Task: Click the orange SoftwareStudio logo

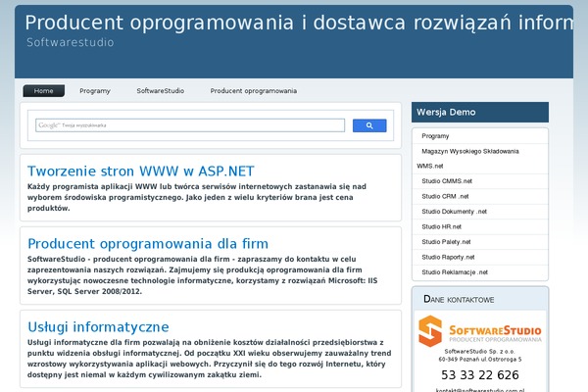Action: (480, 331)
